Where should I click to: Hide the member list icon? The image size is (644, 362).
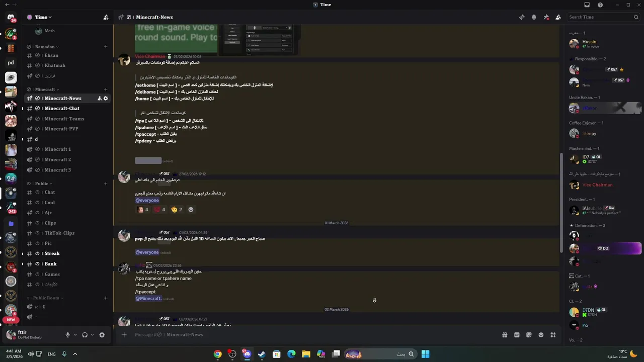(558, 17)
